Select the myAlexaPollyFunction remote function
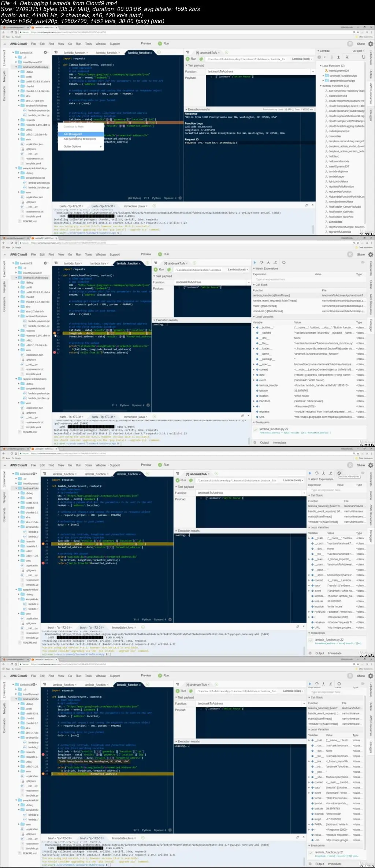 pos(341,186)
